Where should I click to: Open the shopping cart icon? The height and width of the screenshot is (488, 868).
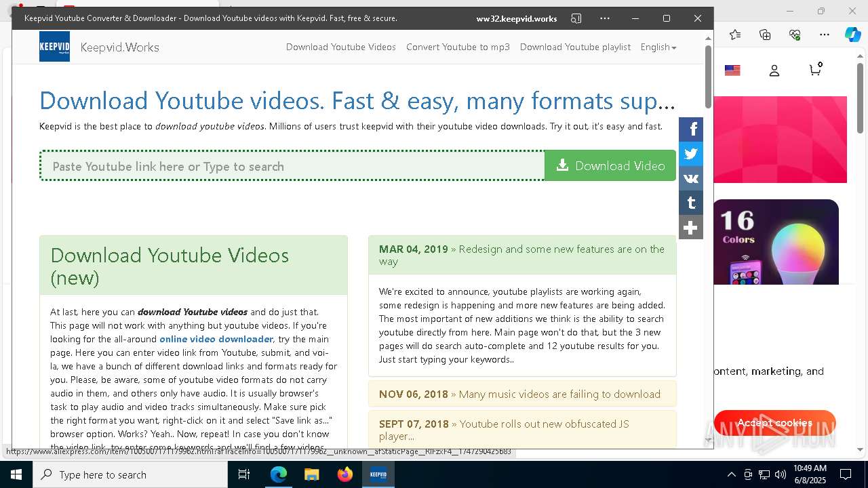click(x=816, y=69)
